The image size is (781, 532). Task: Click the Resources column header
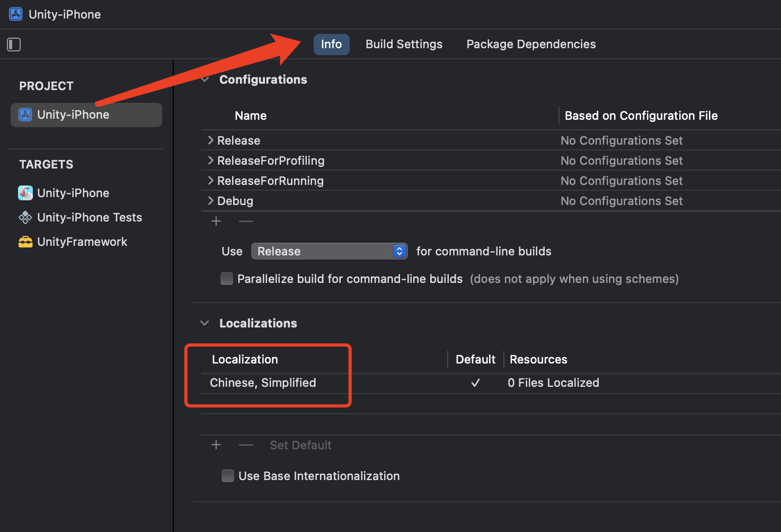(x=538, y=359)
